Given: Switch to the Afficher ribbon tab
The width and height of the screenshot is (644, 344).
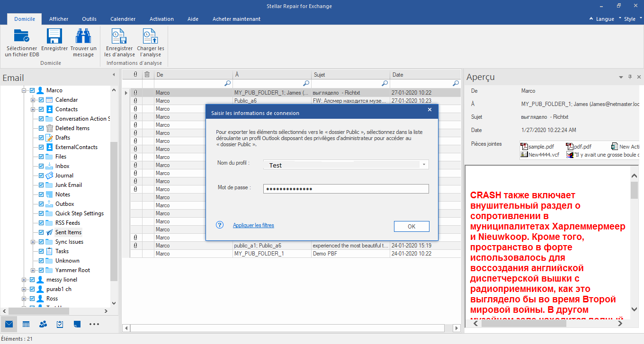Looking at the screenshot, I should [x=59, y=19].
